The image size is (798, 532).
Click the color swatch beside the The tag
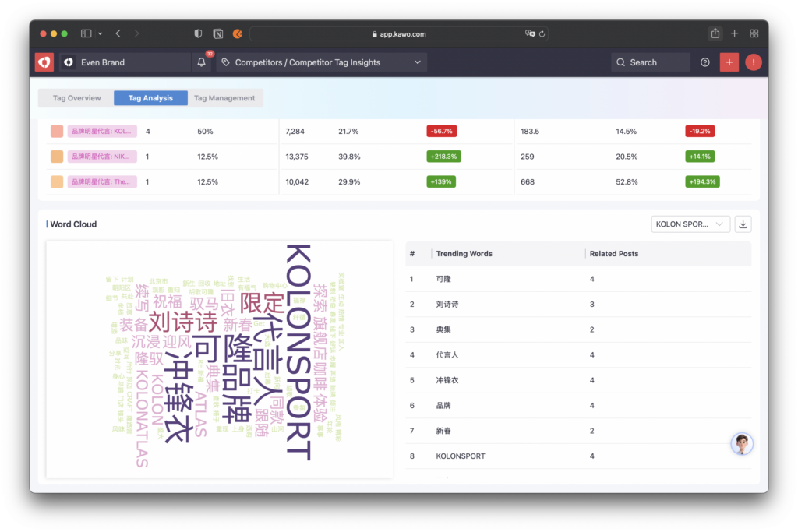[57, 181]
